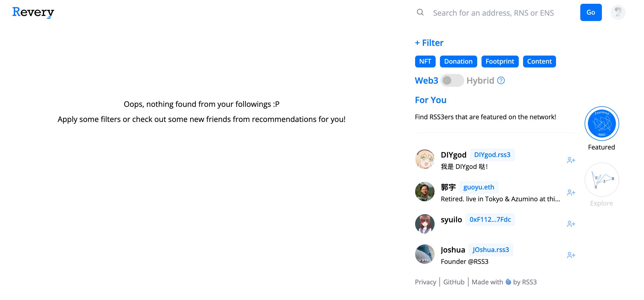
Task: Open the user profile avatar
Action: 618,12
